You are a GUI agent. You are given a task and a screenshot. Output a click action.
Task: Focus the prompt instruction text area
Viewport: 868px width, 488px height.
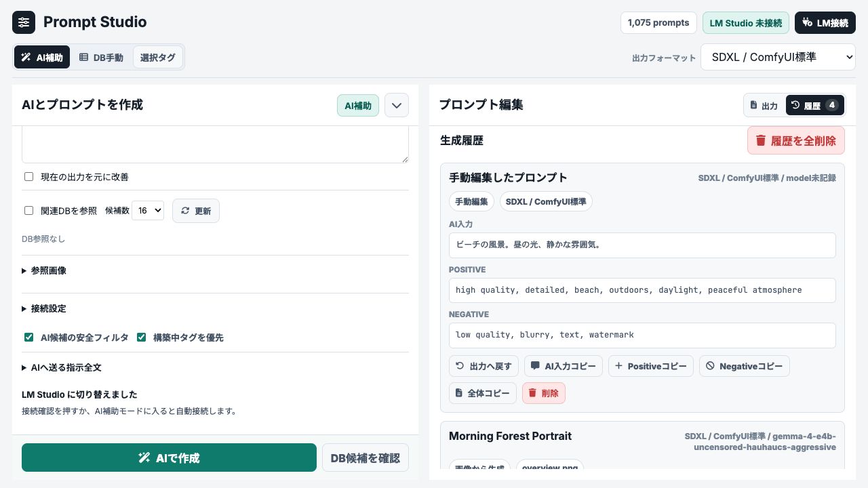215,144
